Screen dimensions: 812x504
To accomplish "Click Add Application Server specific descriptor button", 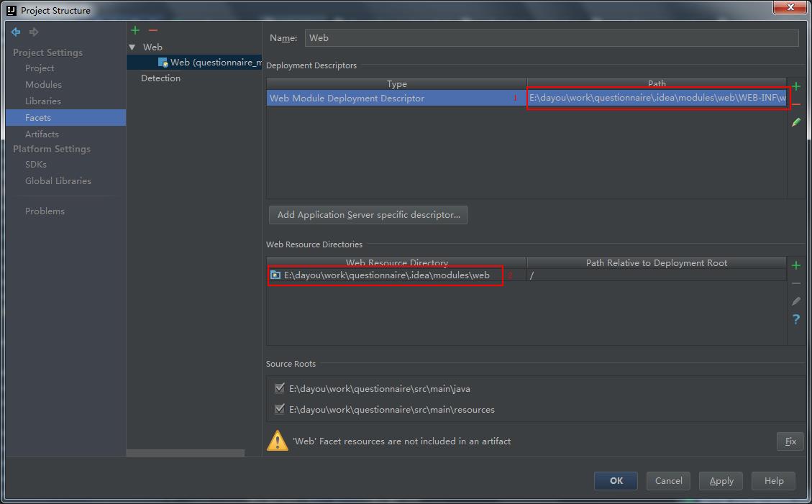I will pos(369,215).
